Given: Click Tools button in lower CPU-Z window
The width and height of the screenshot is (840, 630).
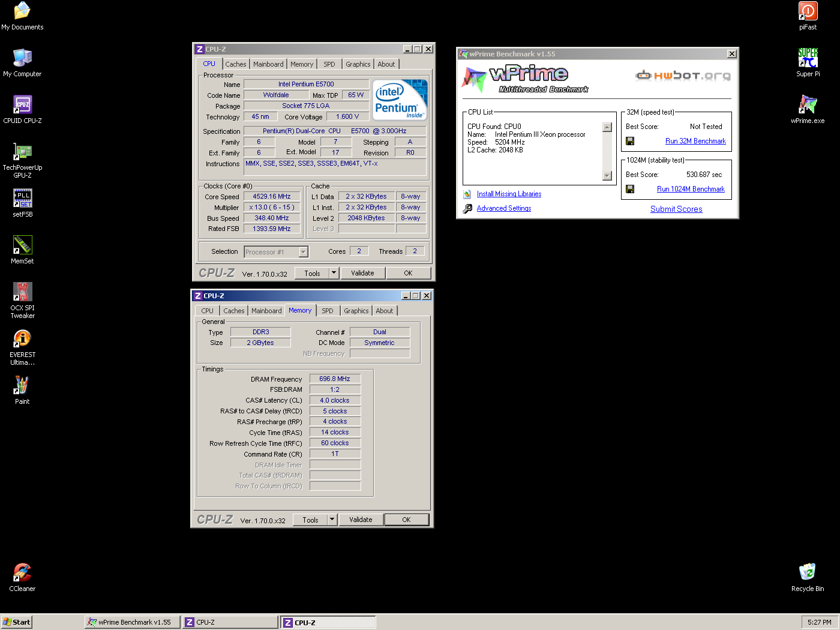Looking at the screenshot, I should [x=310, y=520].
